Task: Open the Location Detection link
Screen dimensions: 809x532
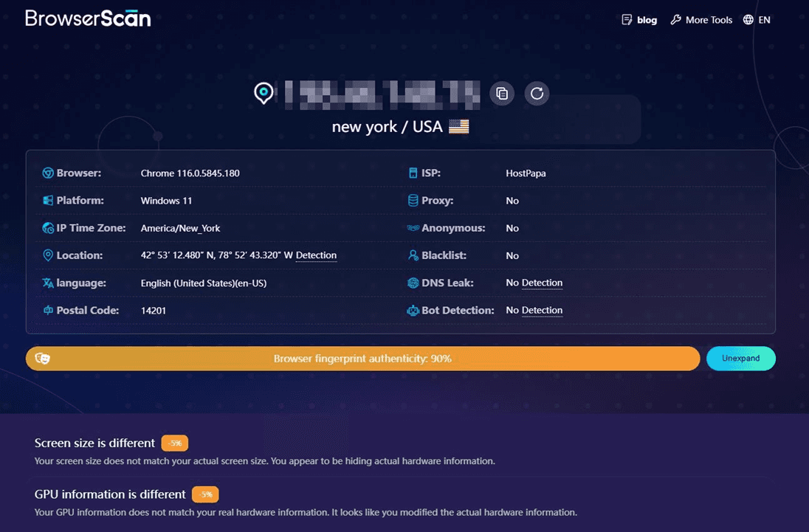Action: point(316,255)
